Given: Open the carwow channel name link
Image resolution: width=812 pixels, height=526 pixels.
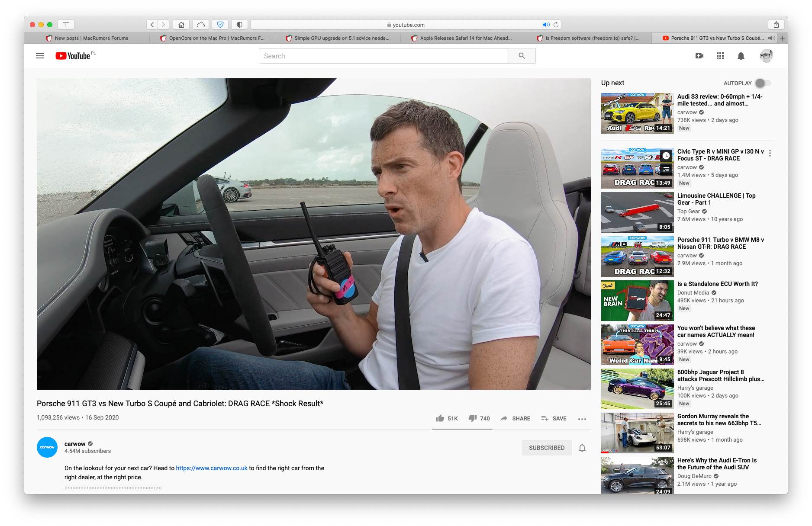Looking at the screenshot, I should point(75,444).
